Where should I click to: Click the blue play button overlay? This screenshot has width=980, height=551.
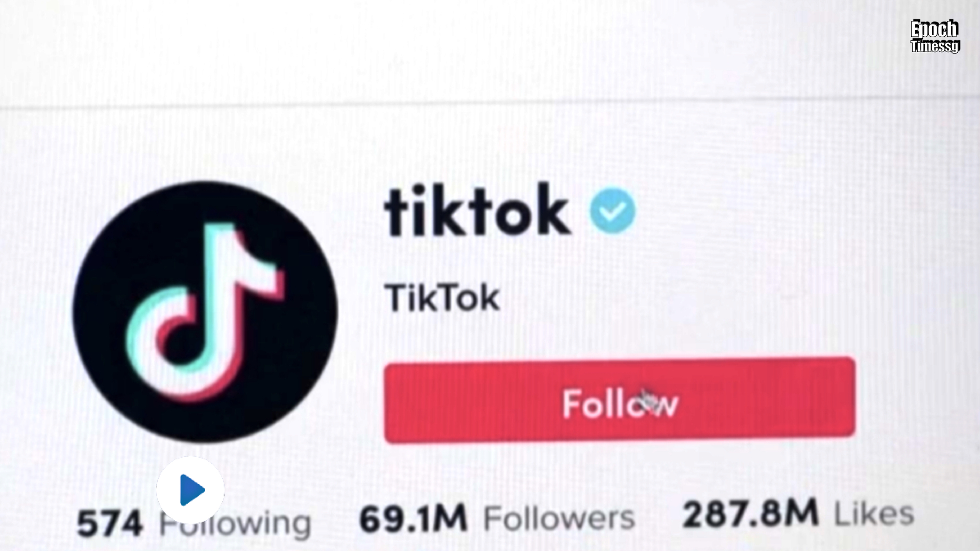(x=190, y=490)
